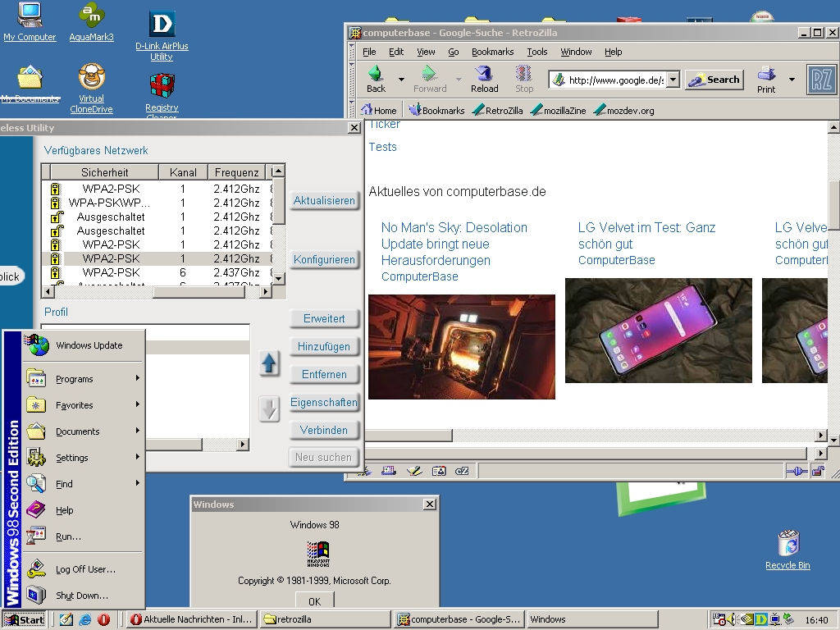The height and width of the screenshot is (630, 840).
Task: Open the Window menu in RetroZilla
Action: (x=576, y=52)
